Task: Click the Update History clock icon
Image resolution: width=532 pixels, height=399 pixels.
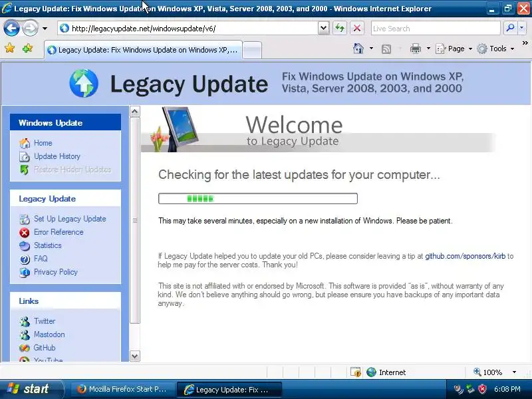Action: point(25,156)
